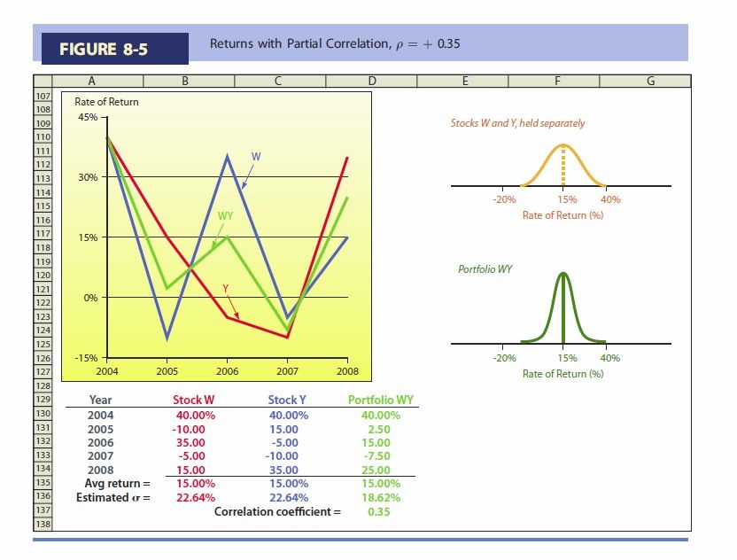Select the 0.35 correlation coefficient cell

click(379, 511)
